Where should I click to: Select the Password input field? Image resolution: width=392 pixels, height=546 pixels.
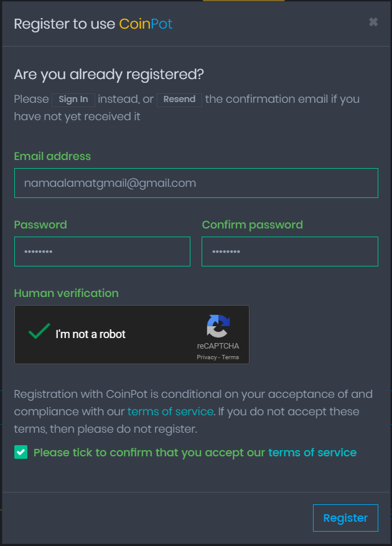[102, 252]
